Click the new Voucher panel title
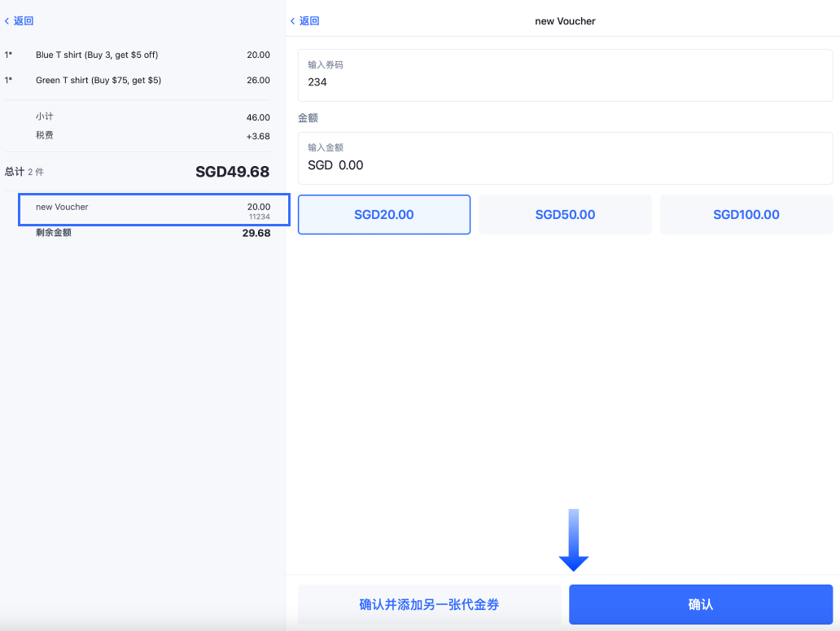840x631 pixels. pos(565,21)
